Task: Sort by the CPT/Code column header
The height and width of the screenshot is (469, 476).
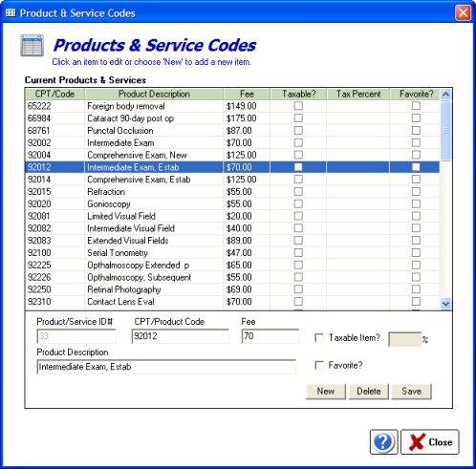Action: [x=54, y=94]
